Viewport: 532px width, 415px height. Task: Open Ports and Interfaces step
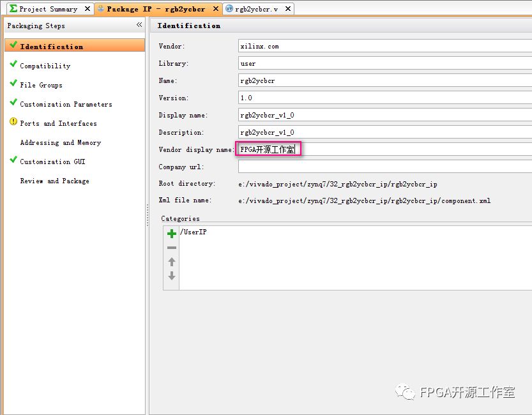click(58, 123)
